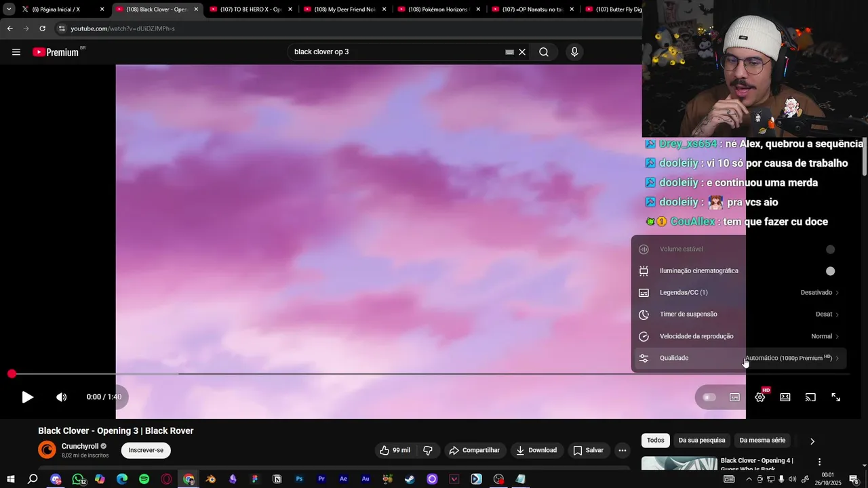The image size is (868, 488).
Task: Open browser tab search dropdown
Action: (8, 9)
